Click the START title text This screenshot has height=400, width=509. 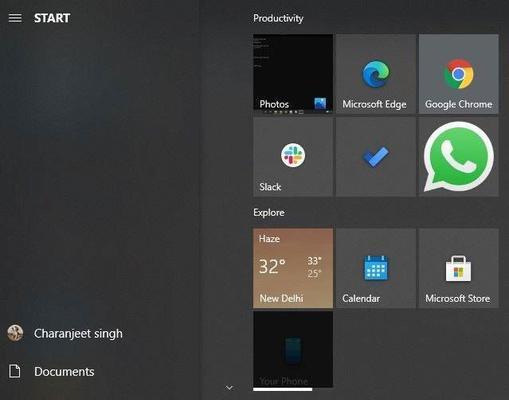(x=52, y=18)
